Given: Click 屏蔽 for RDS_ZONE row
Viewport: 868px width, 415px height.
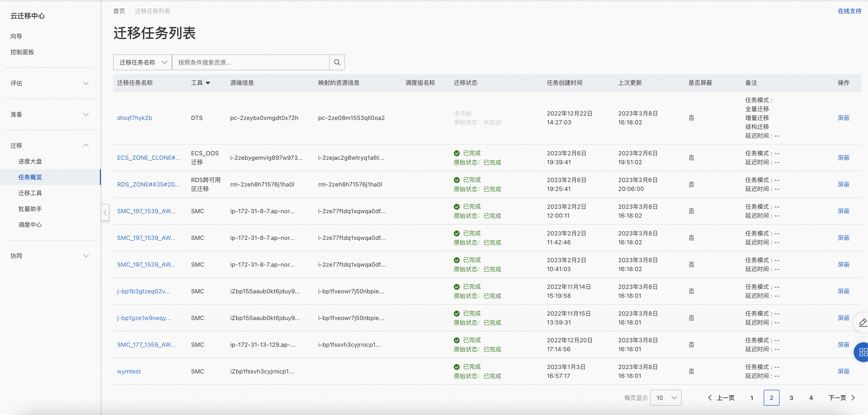Looking at the screenshot, I should (x=843, y=184).
